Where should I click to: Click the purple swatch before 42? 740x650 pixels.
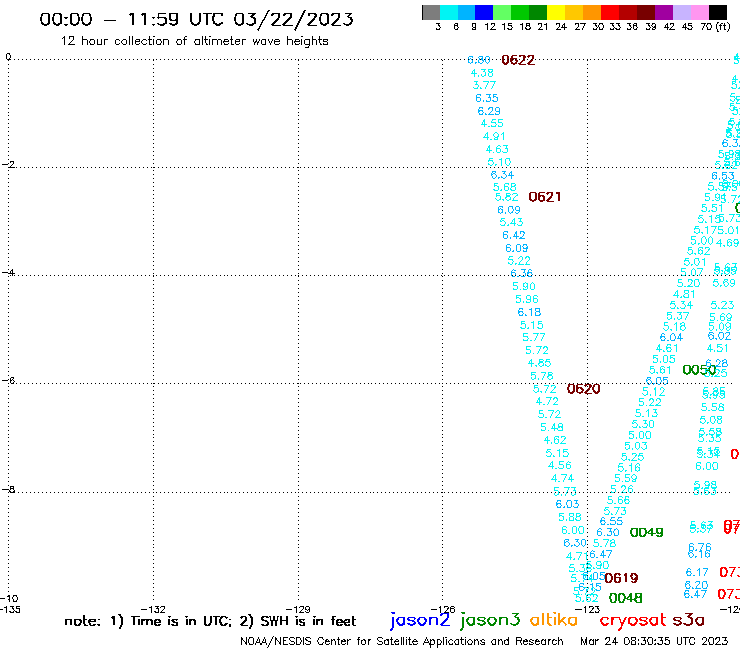click(664, 12)
